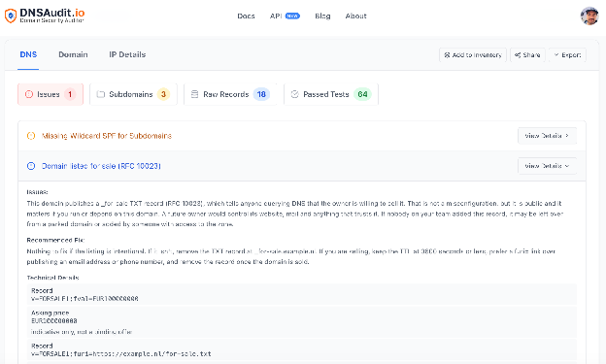Collapse View Details for Domain listed for sale
The width and height of the screenshot is (606, 364).
click(547, 166)
